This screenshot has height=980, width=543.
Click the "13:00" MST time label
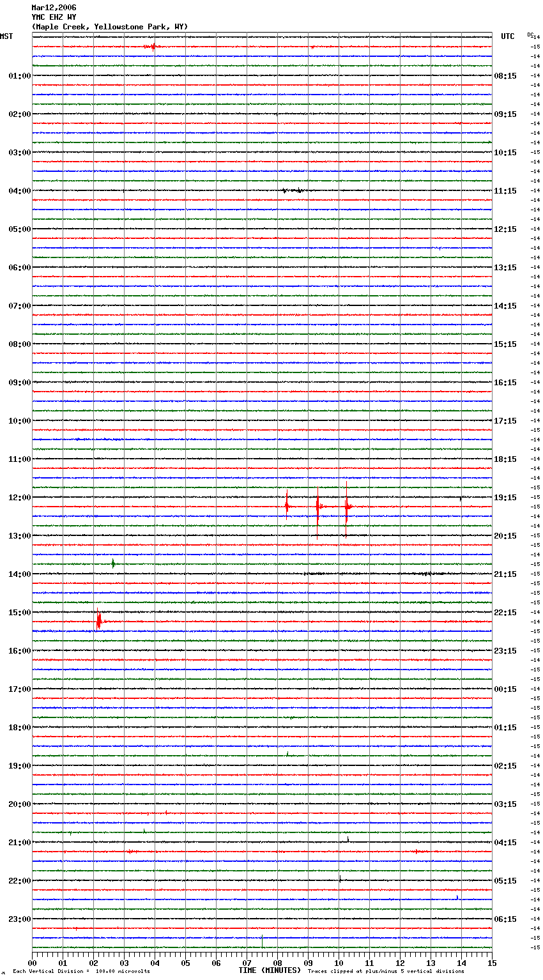point(19,536)
